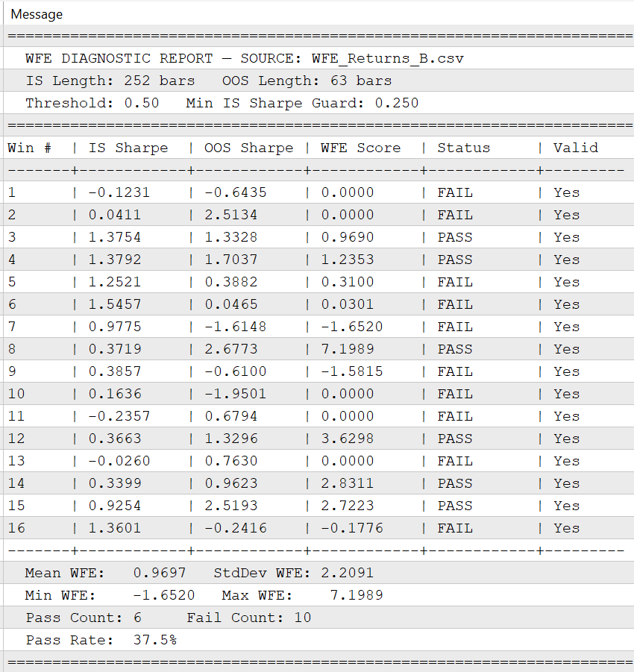Select window 5 row with WFE 0.3100

(x=318, y=282)
